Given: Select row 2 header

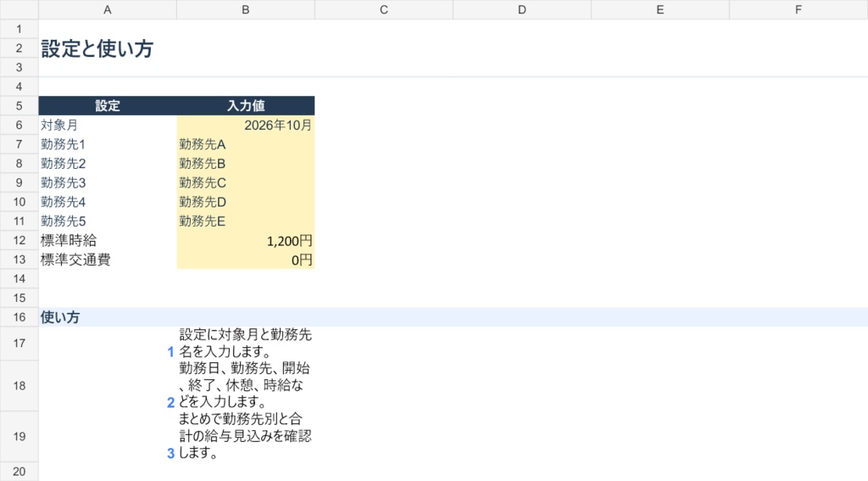Looking at the screenshot, I should click(x=19, y=48).
